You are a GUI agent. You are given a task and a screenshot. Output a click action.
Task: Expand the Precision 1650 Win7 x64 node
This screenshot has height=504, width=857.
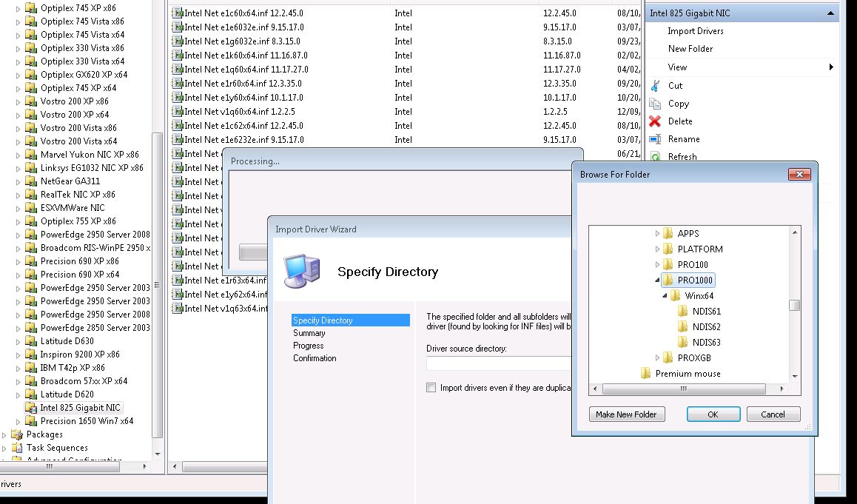18,421
